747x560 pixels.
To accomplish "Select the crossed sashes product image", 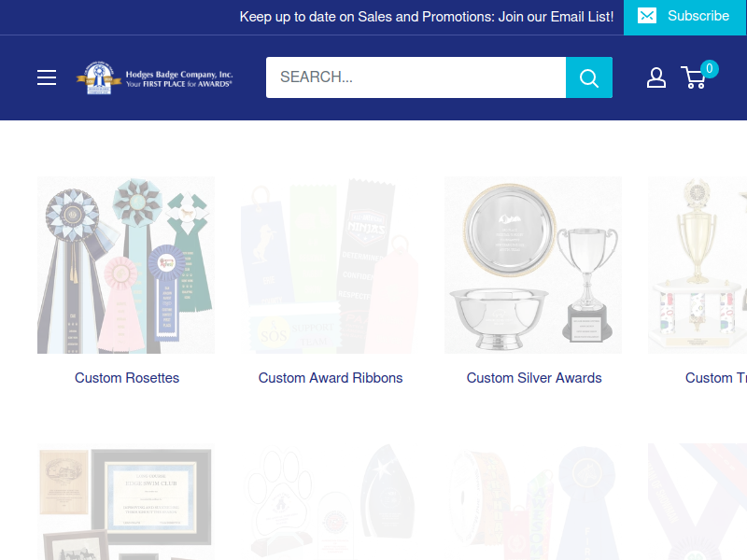I will [x=698, y=502].
